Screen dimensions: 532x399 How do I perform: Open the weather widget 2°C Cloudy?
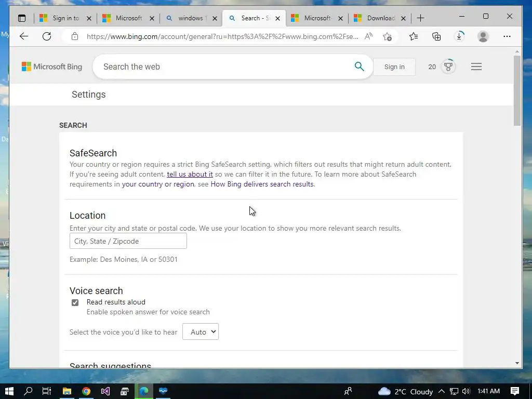405,392
